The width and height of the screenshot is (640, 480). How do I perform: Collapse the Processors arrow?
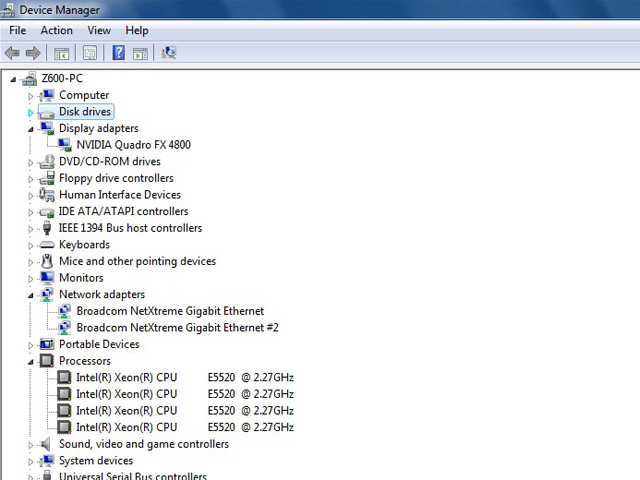tap(31, 362)
